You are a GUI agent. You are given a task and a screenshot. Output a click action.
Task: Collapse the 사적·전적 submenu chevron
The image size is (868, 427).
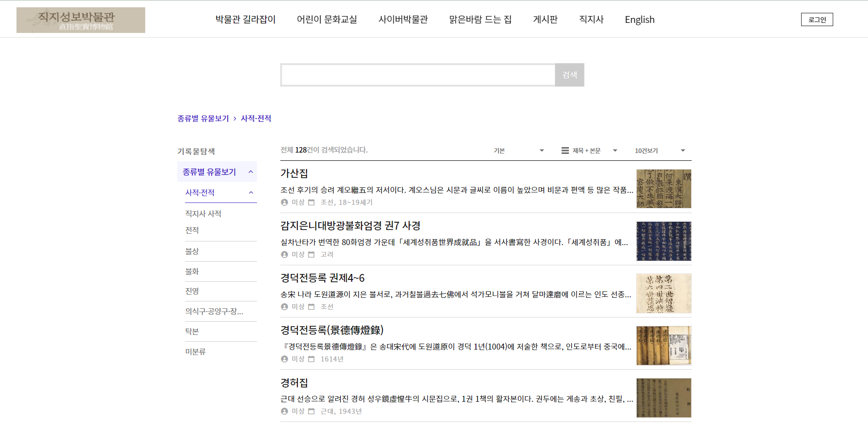(251, 192)
